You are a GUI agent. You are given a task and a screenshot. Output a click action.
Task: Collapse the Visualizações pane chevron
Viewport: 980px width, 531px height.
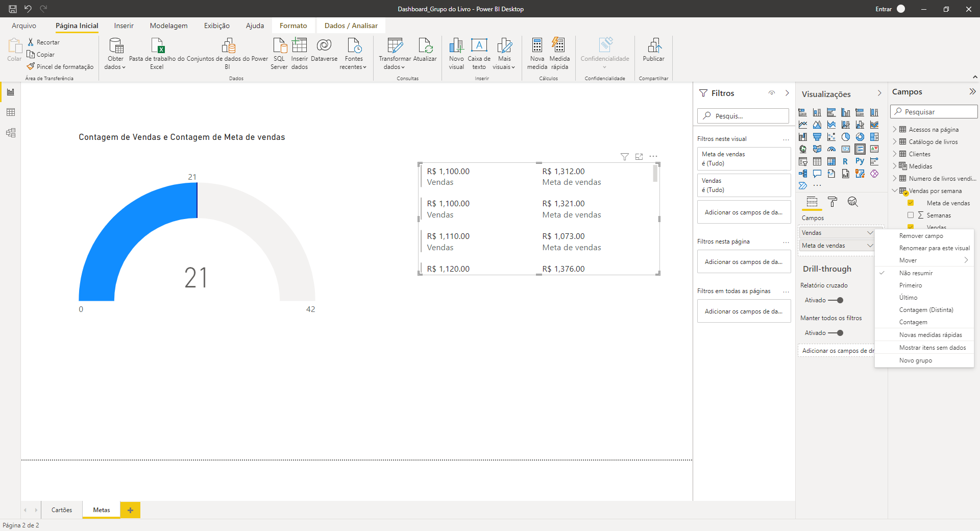coord(879,93)
